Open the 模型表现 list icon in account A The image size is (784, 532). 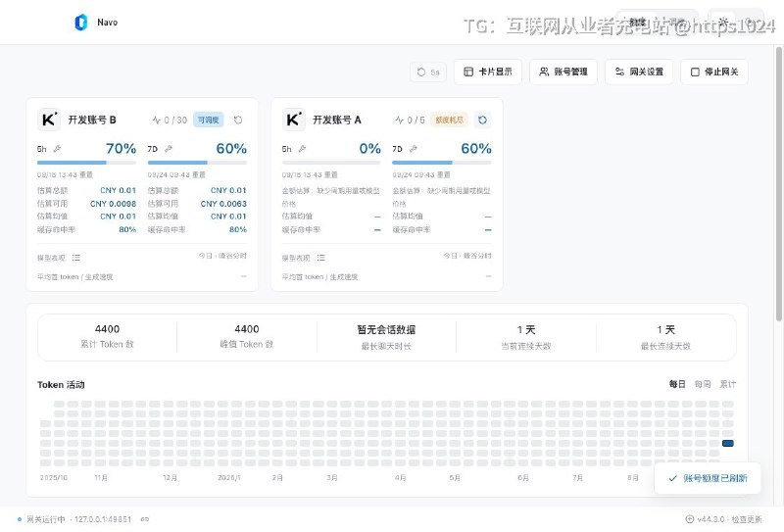point(321,258)
